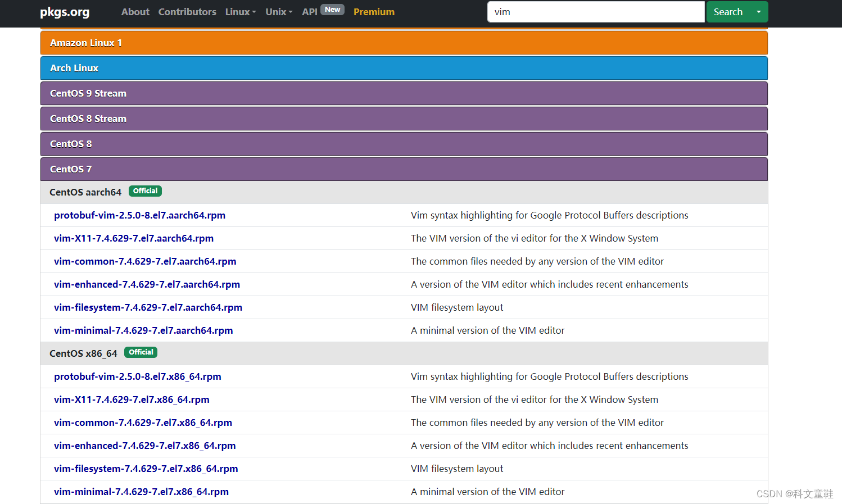Open vim-filesystem-7.4.629-7.el7.x86_64.rpm
Image resolution: width=842 pixels, height=504 pixels.
coord(146,469)
